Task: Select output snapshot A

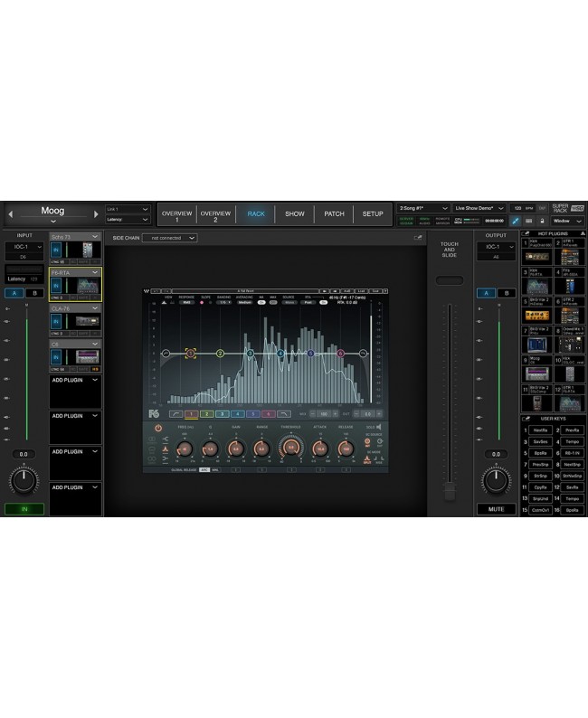Action: point(487,293)
